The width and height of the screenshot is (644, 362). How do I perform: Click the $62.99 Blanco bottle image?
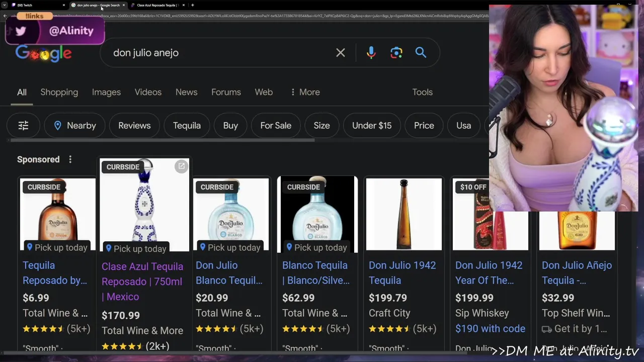[x=317, y=214]
